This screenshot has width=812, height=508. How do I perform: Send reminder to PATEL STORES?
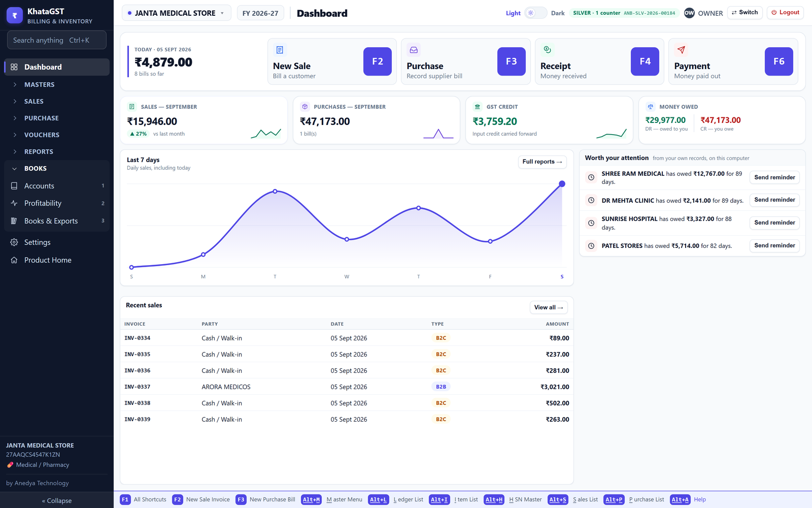click(774, 246)
